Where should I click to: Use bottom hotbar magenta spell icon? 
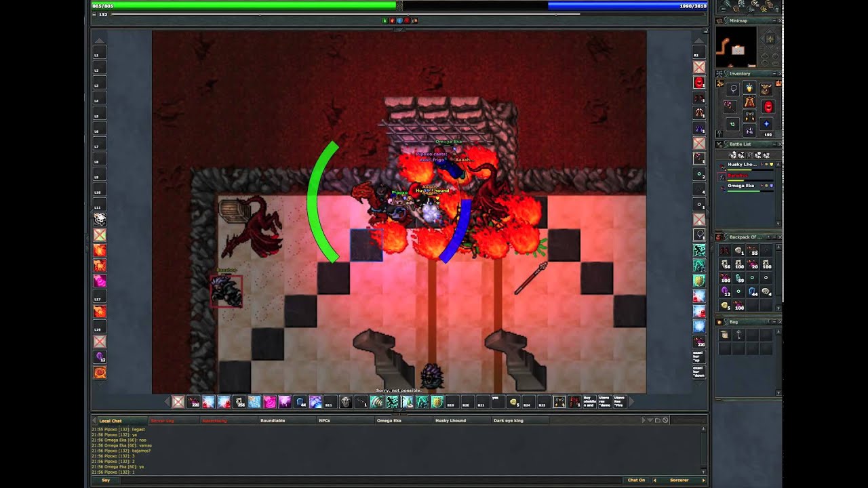point(269,402)
